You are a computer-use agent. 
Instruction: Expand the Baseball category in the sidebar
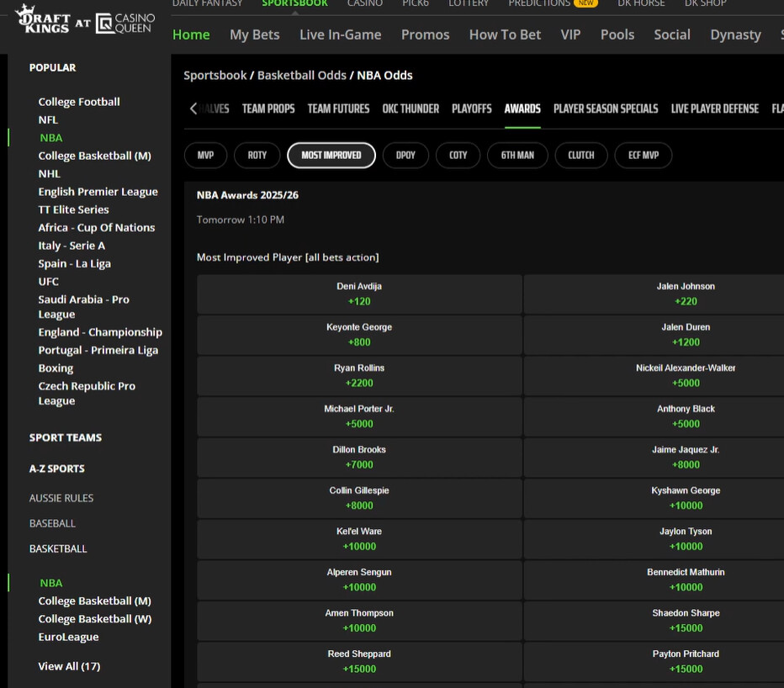pos(52,523)
